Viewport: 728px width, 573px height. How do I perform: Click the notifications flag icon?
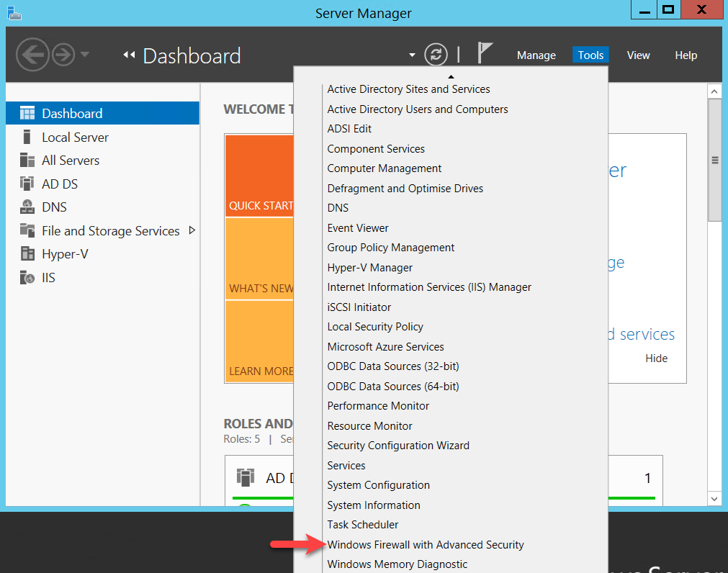485,53
